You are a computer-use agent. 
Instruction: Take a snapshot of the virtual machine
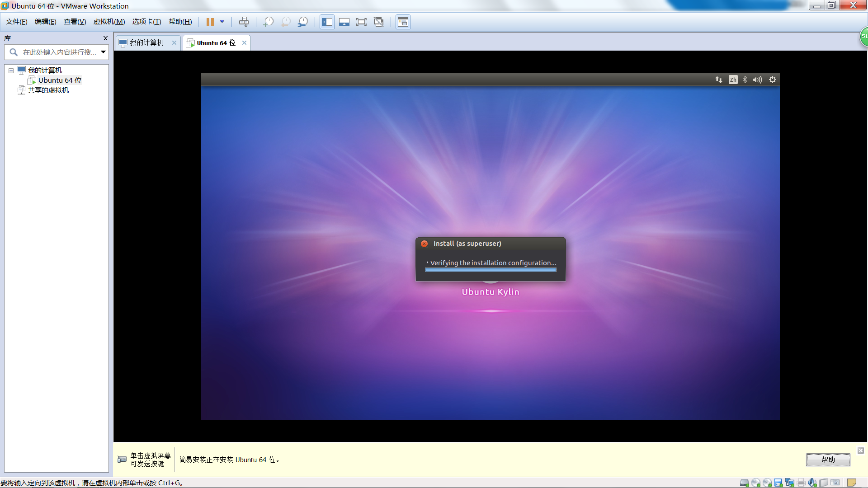[268, 22]
